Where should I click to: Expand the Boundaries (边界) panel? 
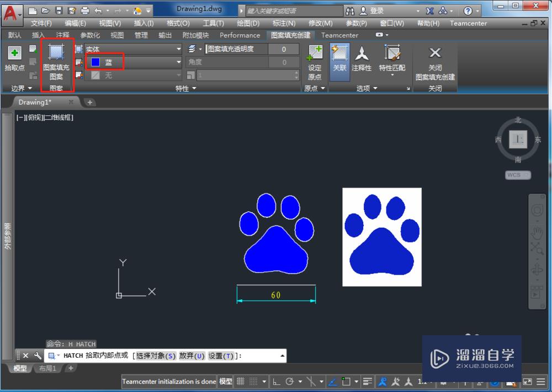point(22,88)
